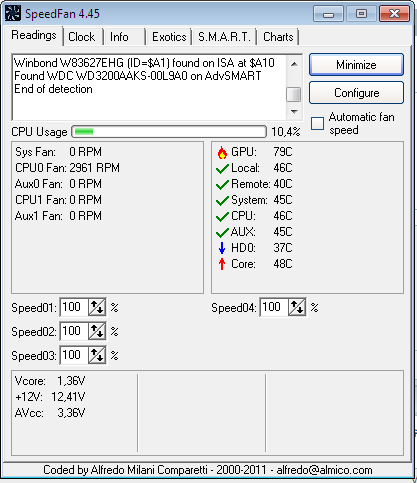Open the Clock tab

pos(82,37)
